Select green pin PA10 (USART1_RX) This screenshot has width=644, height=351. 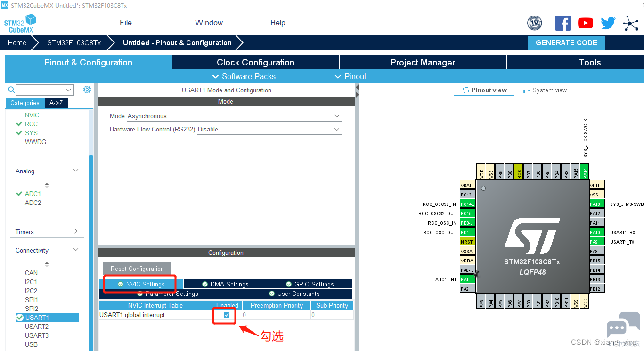[597, 232]
